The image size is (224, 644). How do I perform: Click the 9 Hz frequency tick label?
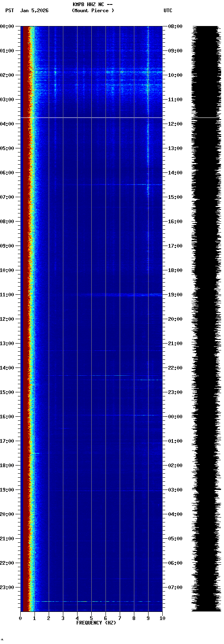pyautogui.click(x=148, y=618)
